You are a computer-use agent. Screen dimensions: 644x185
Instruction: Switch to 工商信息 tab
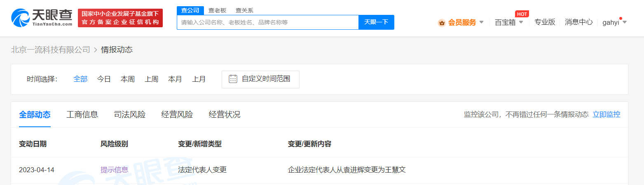[x=82, y=115]
